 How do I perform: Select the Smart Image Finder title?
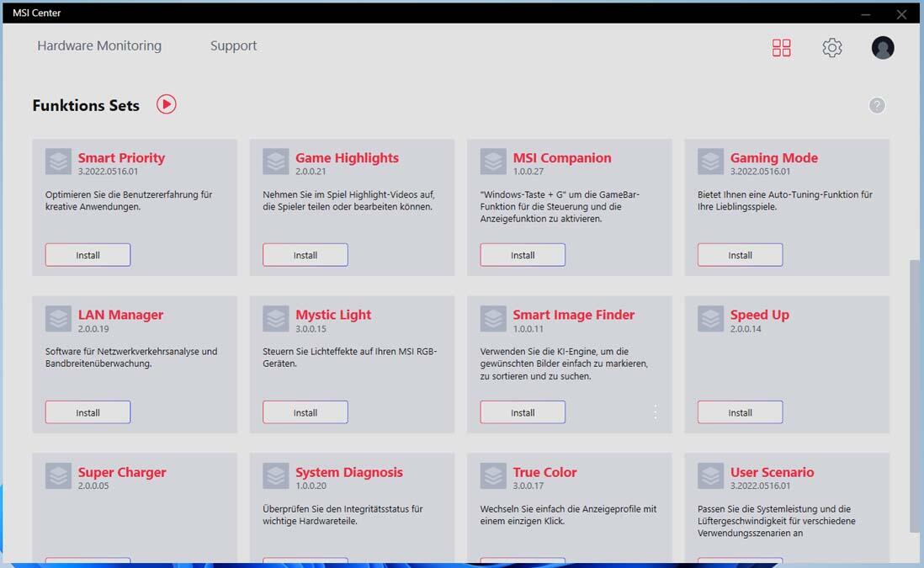[x=573, y=315]
